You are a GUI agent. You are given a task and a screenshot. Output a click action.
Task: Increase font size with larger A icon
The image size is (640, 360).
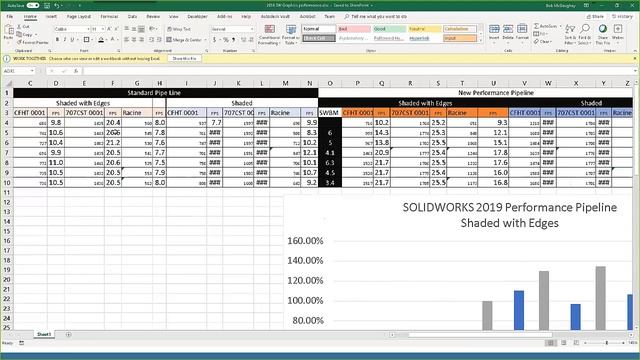[109, 29]
